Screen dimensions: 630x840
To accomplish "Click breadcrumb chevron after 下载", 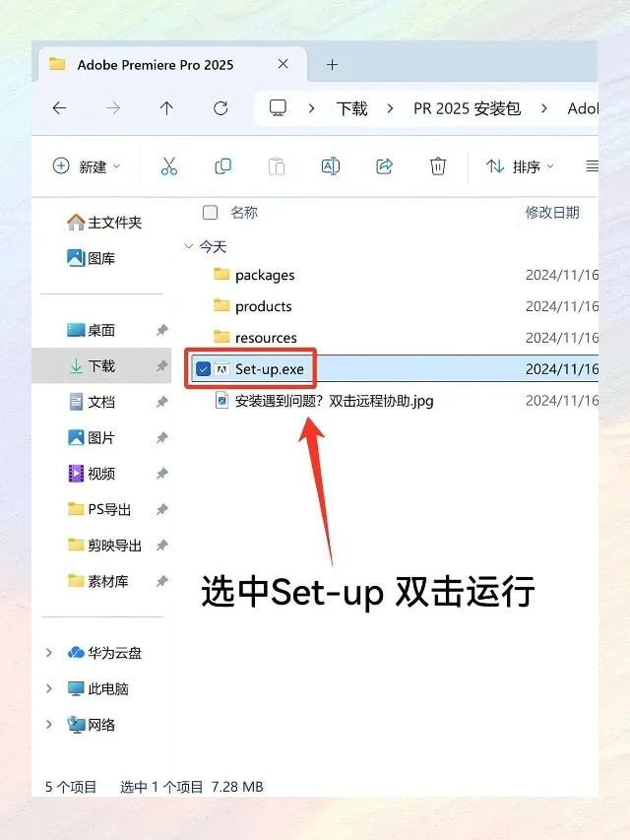I will point(390,108).
